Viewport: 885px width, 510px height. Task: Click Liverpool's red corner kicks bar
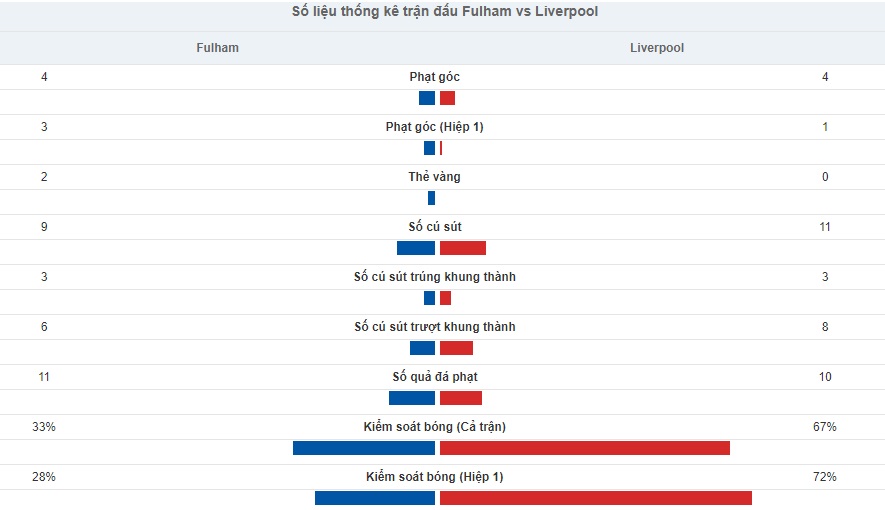pos(448,98)
